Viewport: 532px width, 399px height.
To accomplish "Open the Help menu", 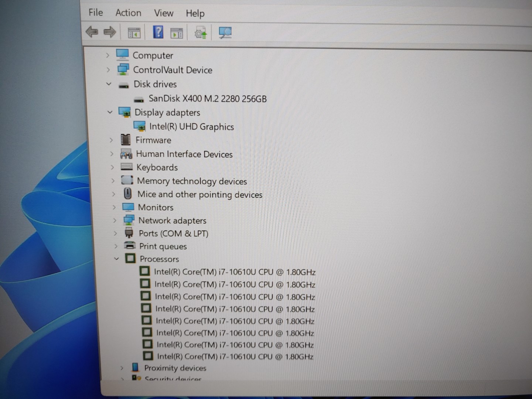I will [x=195, y=14].
